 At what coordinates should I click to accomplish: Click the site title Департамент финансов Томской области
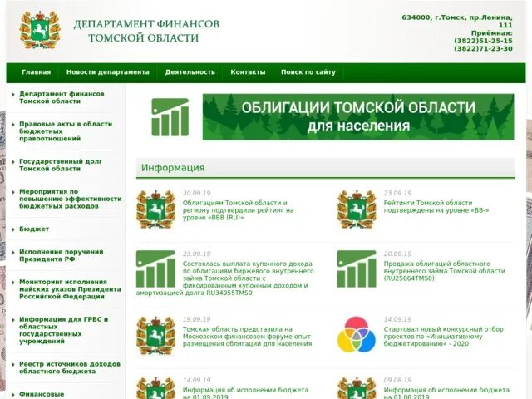pos(146,31)
